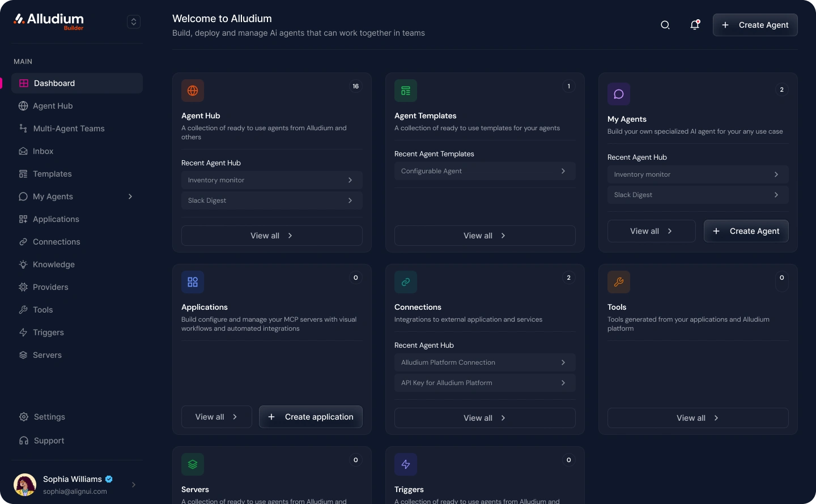The height and width of the screenshot is (504, 816).
Task: Open the notifications bell
Action: 695,25
